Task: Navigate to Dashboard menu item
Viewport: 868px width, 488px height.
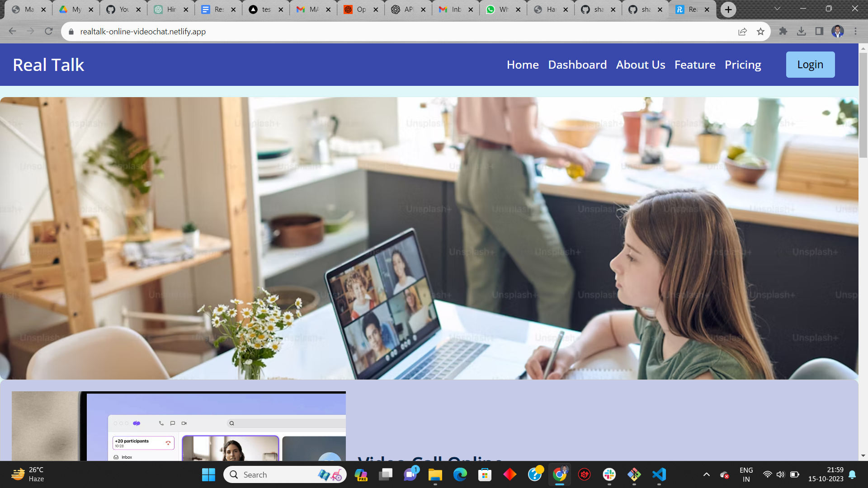Action: coord(578,64)
